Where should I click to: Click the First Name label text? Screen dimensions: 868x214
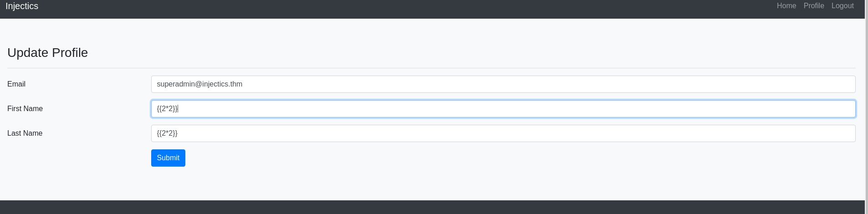(x=25, y=109)
